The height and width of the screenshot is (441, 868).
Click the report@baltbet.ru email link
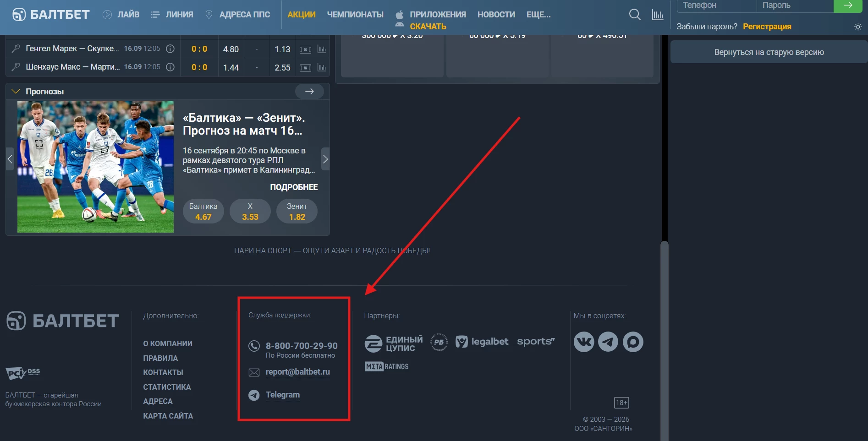coord(298,372)
